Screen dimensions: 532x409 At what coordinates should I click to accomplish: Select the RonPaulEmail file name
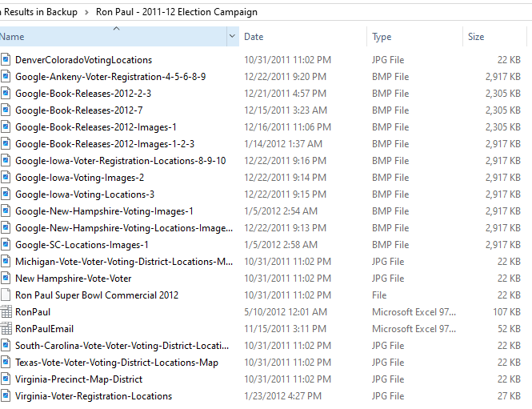pos(44,328)
